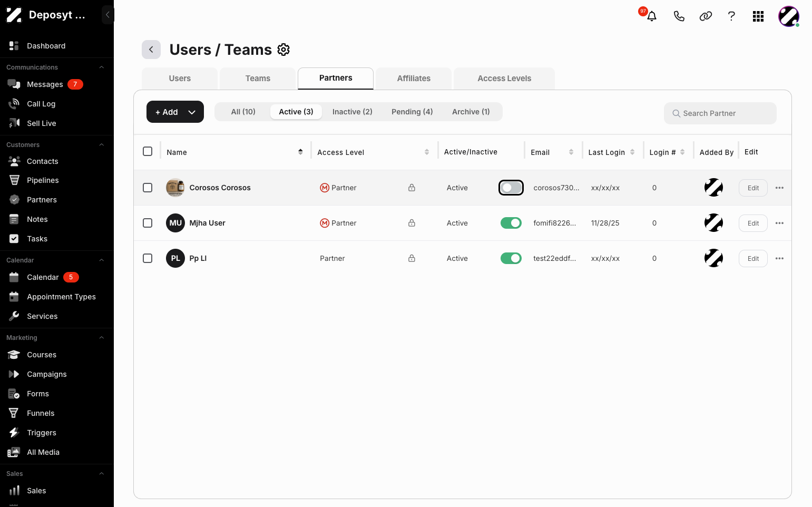Toggle active switch for Corosos Corosos
The width and height of the screenshot is (812, 507).
click(x=511, y=188)
